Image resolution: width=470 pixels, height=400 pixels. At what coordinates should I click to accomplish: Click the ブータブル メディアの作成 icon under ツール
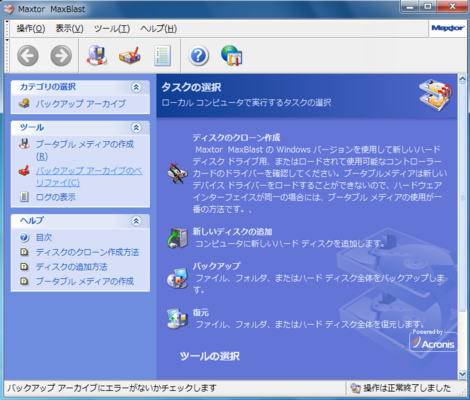[x=24, y=144]
